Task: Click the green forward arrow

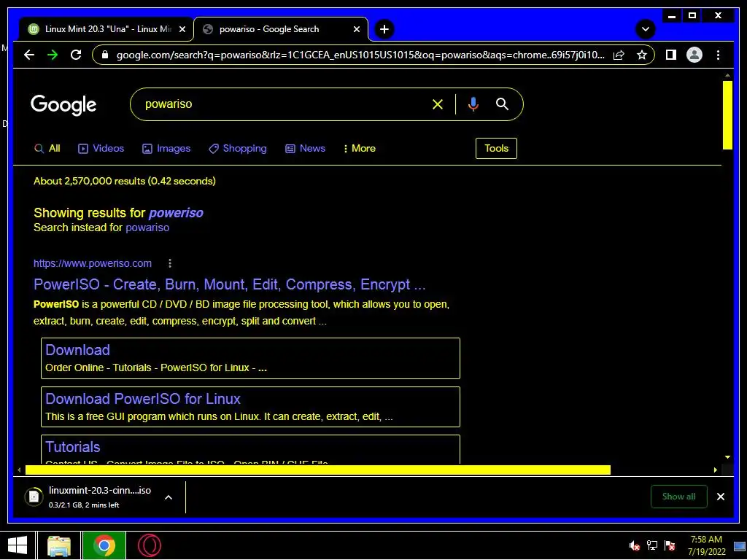Action: pyautogui.click(x=53, y=55)
